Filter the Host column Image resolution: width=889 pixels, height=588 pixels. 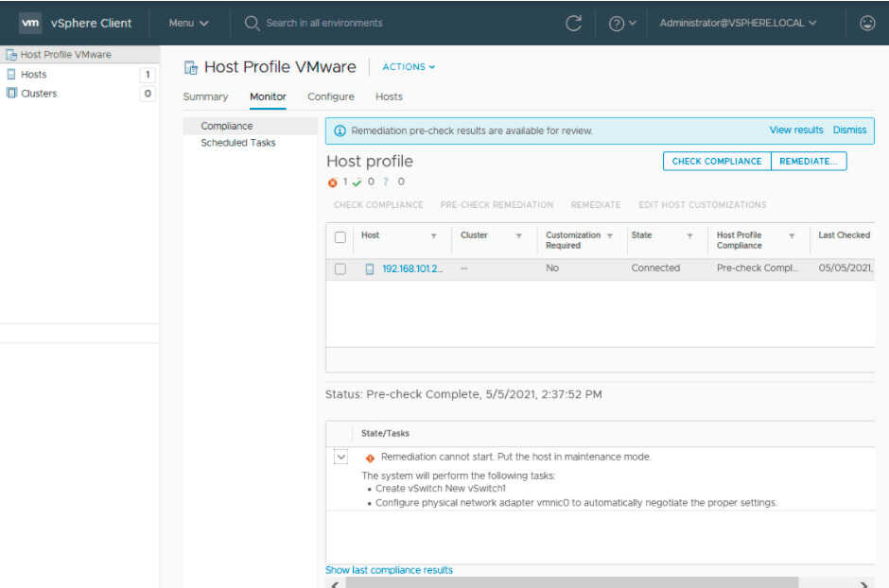[x=433, y=235]
